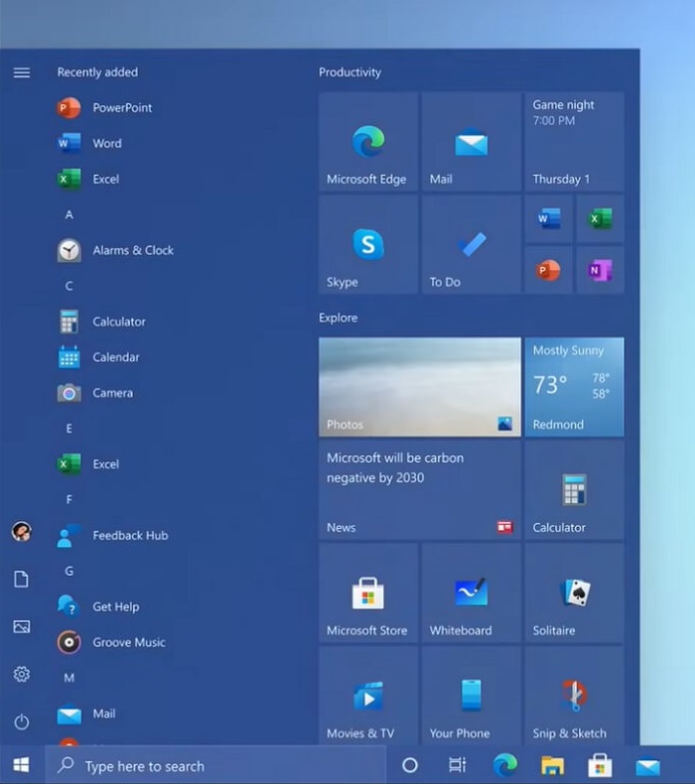Expand the Start menu hamburger button

[x=22, y=72]
